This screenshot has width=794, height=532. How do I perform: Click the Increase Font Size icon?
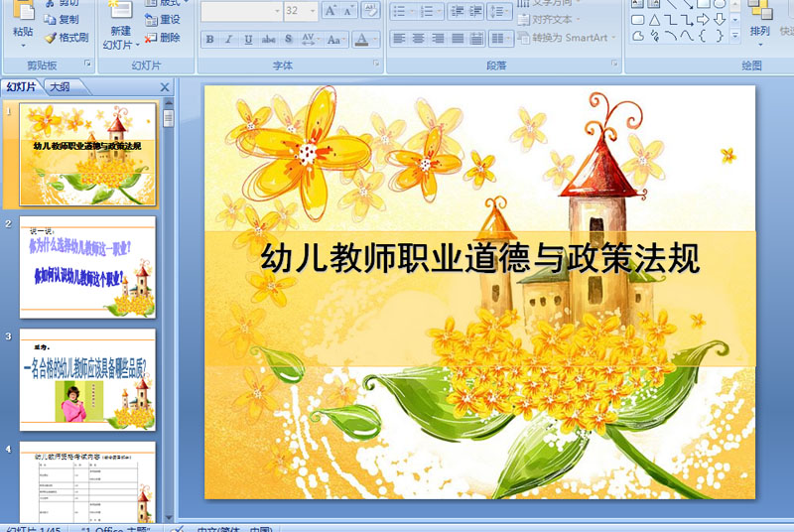click(x=331, y=11)
